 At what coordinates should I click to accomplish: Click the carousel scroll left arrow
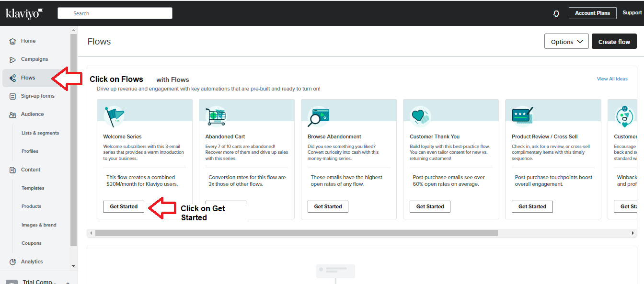(91, 233)
